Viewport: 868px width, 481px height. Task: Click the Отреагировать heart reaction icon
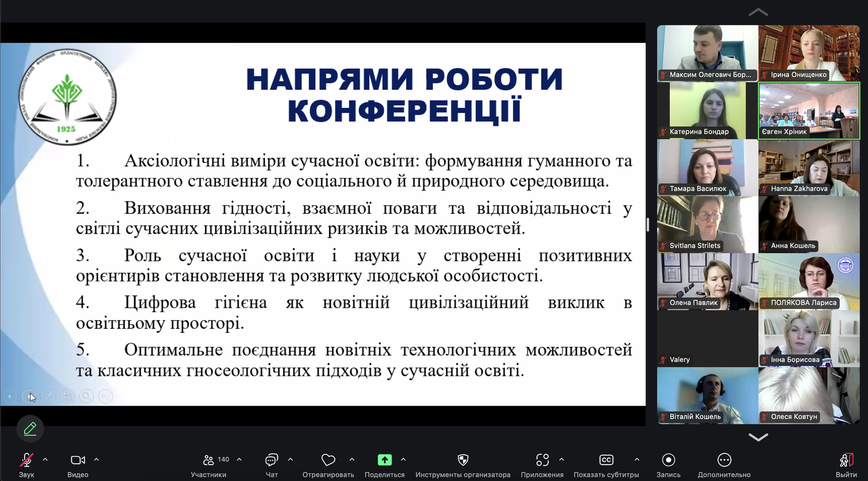click(328, 460)
